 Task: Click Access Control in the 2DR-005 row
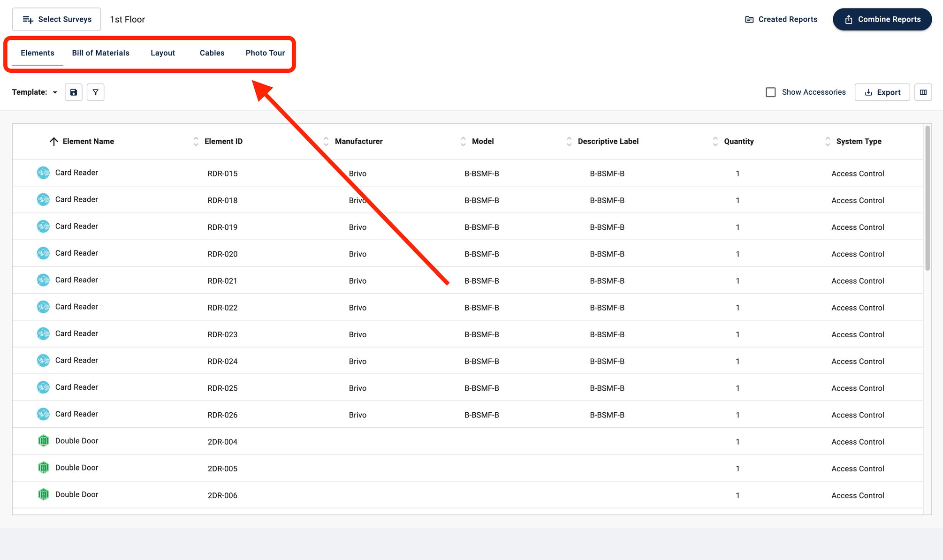coord(858,469)
